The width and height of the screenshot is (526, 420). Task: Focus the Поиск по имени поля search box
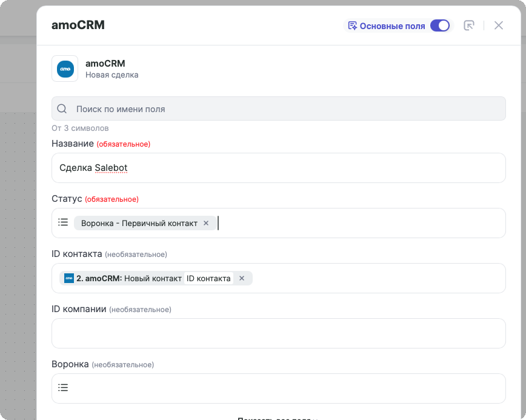[x=278, y=108]
